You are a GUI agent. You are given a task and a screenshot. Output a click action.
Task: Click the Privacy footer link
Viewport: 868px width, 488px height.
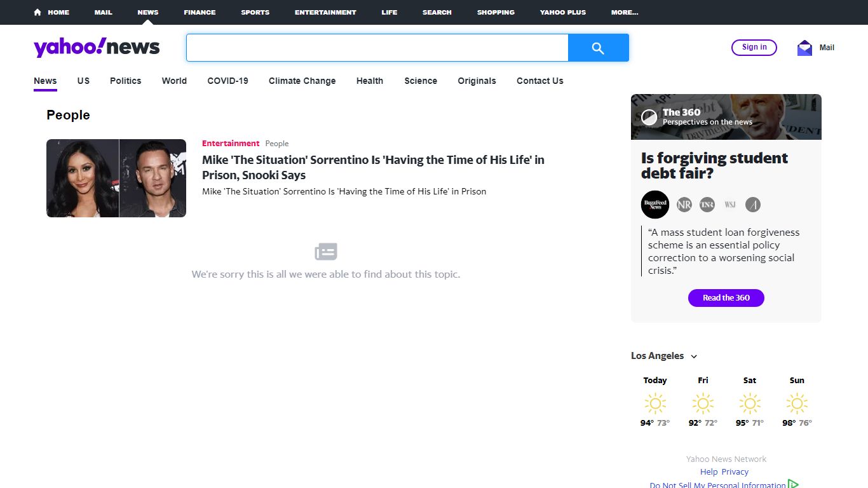(x=735, y=471)
